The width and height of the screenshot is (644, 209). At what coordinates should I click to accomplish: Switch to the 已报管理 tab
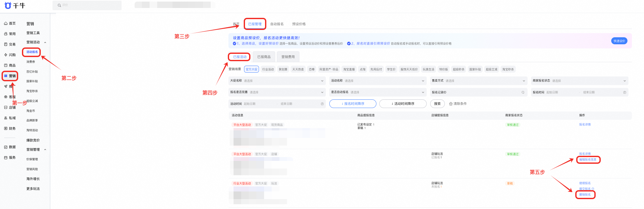click(255, 24)
